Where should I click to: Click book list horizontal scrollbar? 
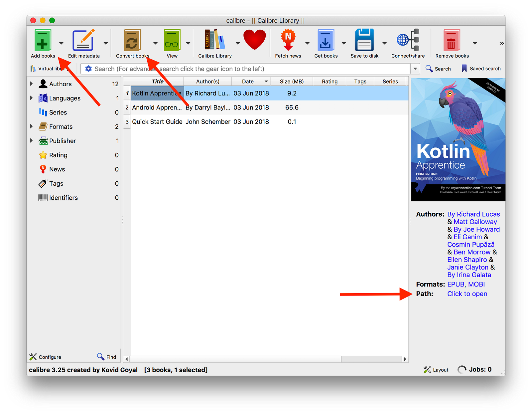tap(235, 359)
